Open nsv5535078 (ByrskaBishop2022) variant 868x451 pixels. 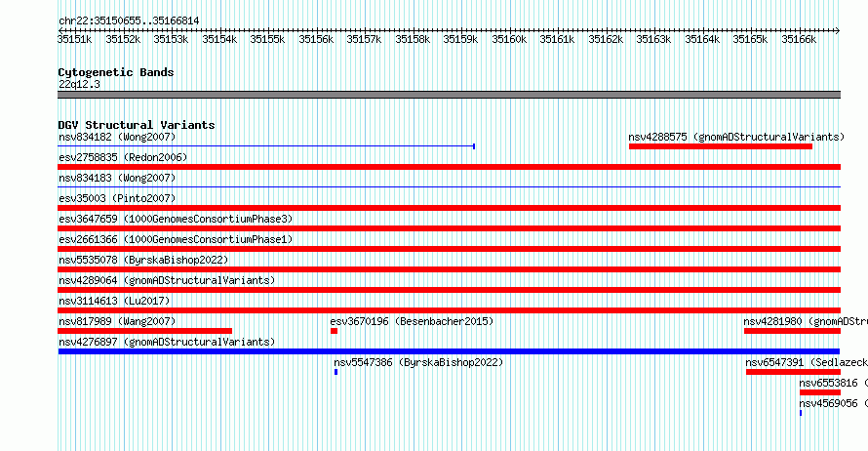pos(143,260)
